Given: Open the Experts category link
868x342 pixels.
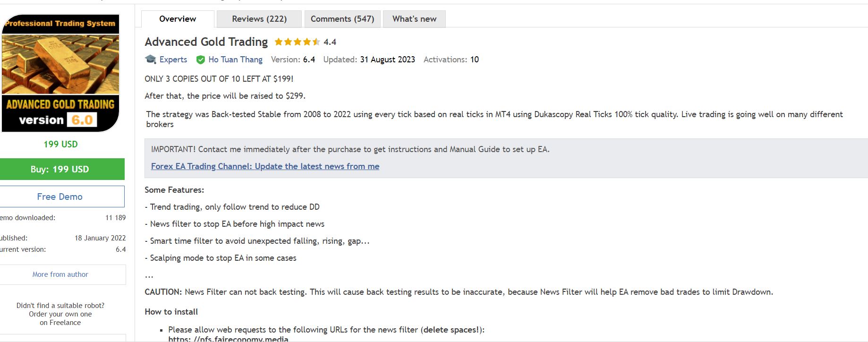Looking at the screenshot, I should (173, 60).
